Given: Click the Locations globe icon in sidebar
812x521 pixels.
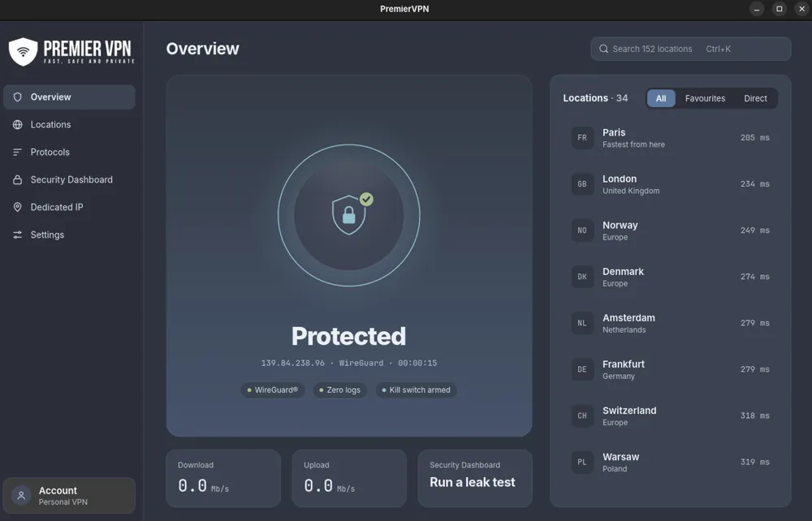Looking at the screenshot, I should coord(18,125).
